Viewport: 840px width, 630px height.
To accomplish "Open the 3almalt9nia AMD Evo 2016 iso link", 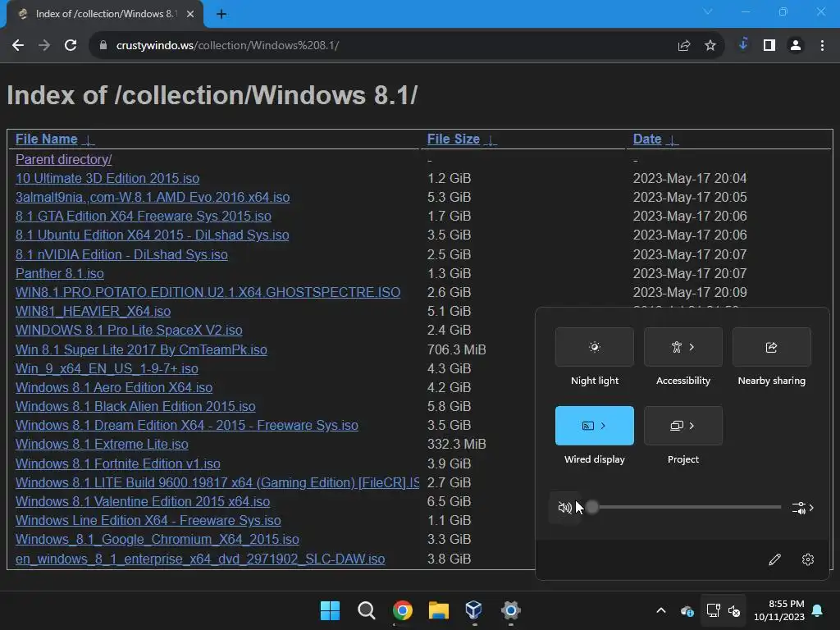I will point(153,197).
